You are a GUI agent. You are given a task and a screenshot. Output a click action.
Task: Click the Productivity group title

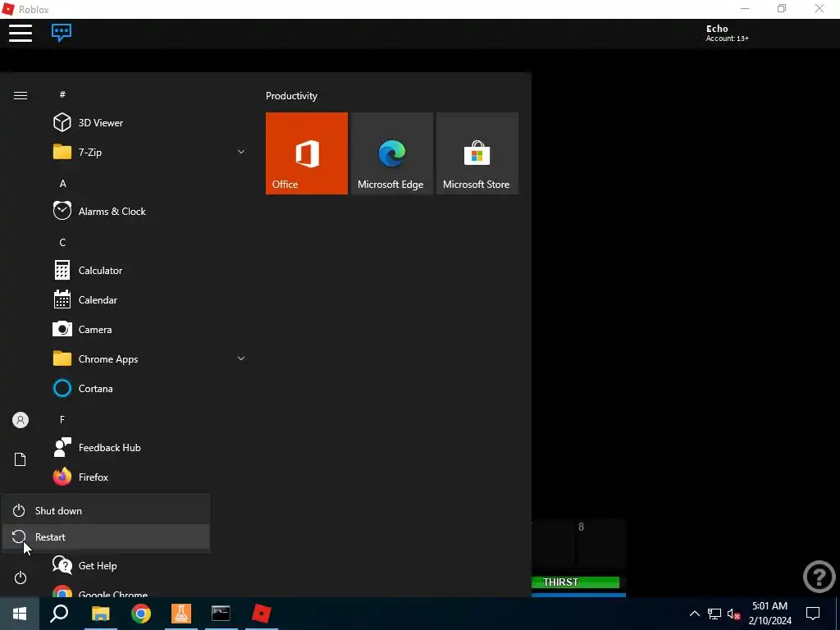point(291,96)
